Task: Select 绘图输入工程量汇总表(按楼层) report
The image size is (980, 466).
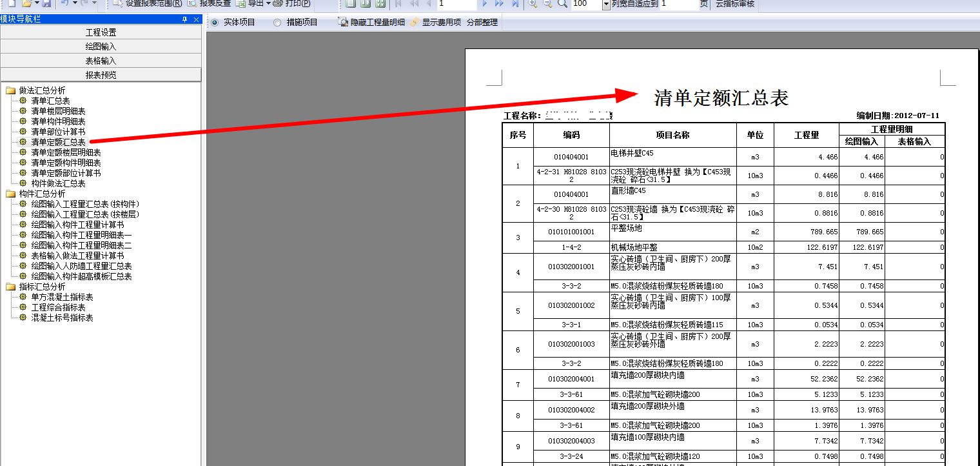Action: [x=85, y=214]
